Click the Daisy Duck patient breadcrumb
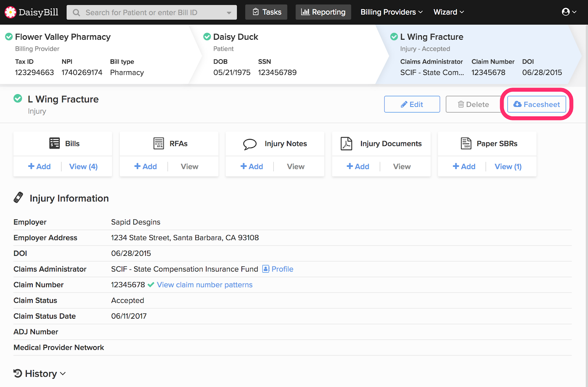 [236, 37]
